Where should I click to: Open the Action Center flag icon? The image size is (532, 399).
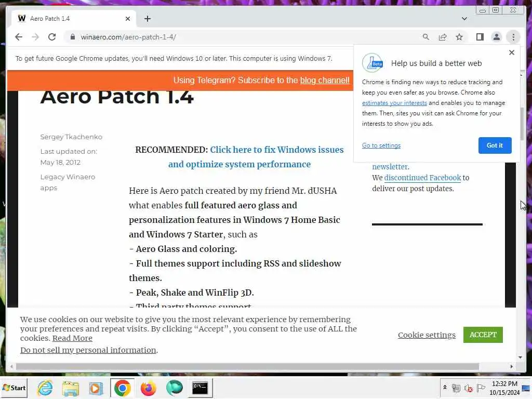481,388
